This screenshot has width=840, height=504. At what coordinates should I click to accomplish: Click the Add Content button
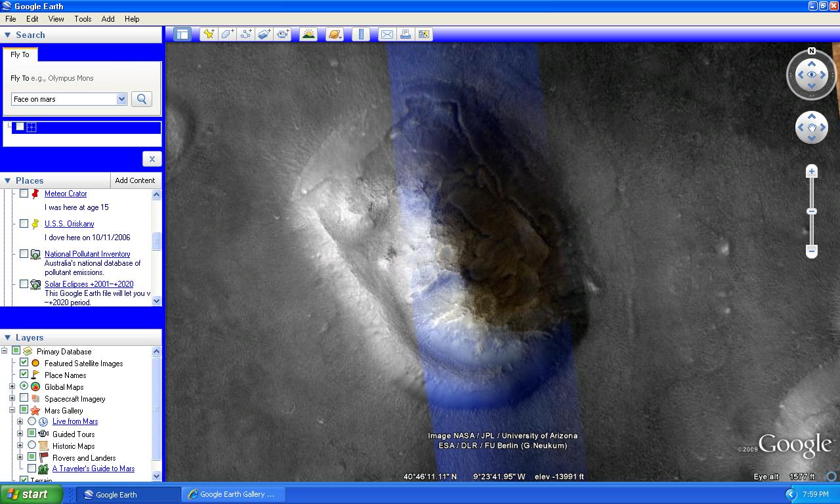point(135,180)
